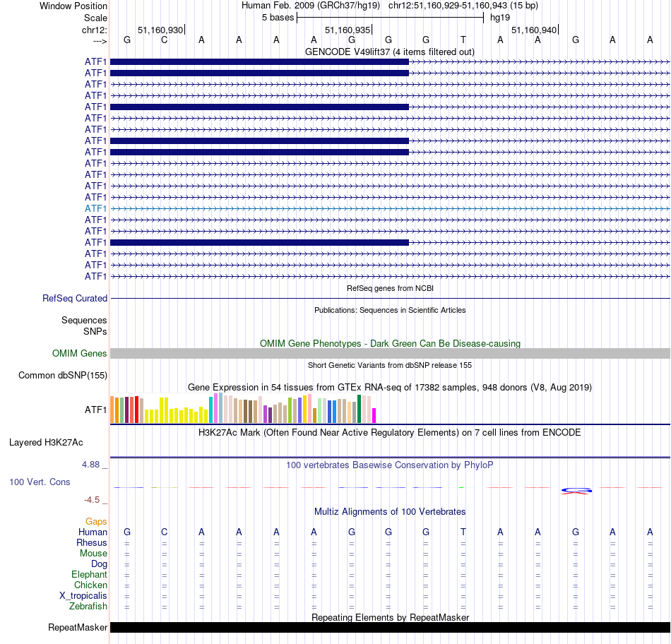Open GTEx Gene Expression track title

pyautogui.click(x=390, y=387)
